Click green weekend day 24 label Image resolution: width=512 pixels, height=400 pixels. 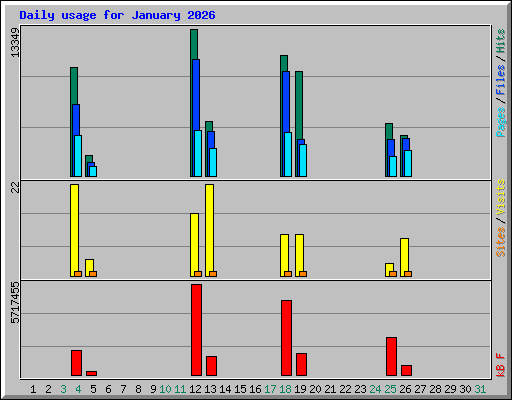375,389
